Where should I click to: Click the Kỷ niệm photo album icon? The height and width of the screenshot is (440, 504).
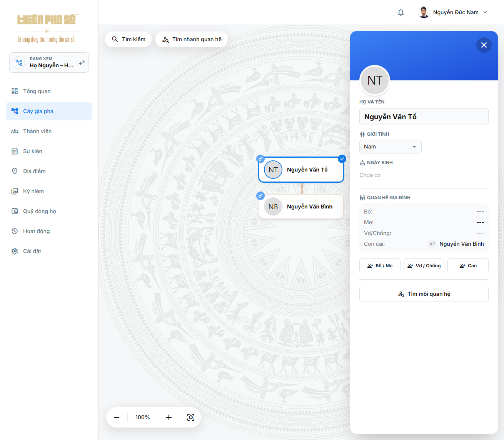click(x=15, y=191)
